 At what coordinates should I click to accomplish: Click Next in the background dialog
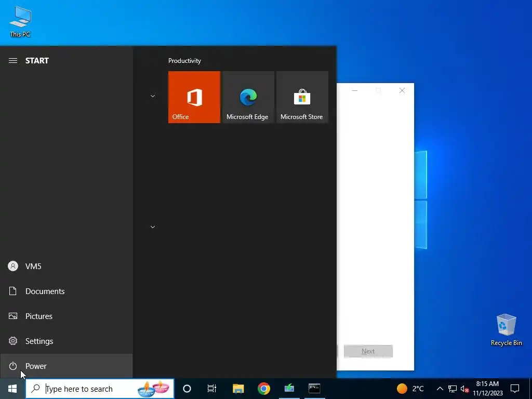[x=368, y=351]
